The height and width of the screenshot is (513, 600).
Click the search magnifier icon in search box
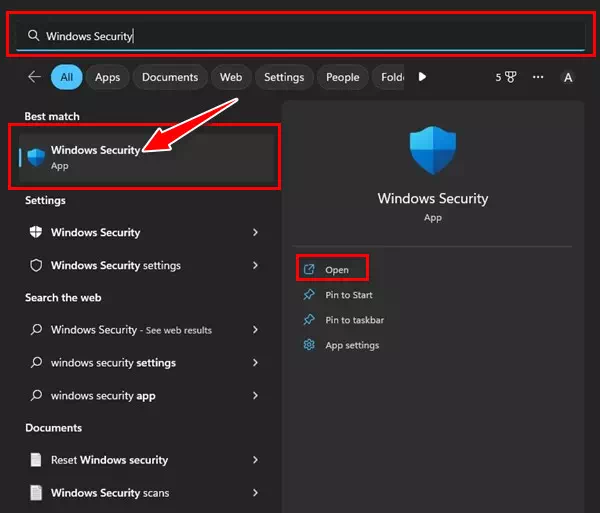coord(33,36)
